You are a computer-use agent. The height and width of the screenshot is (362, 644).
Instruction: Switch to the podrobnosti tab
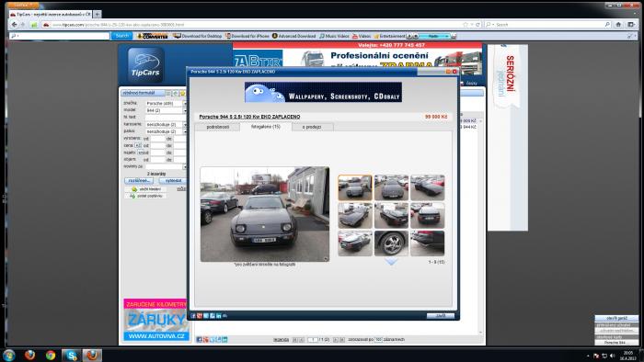(x=218, y=127)
